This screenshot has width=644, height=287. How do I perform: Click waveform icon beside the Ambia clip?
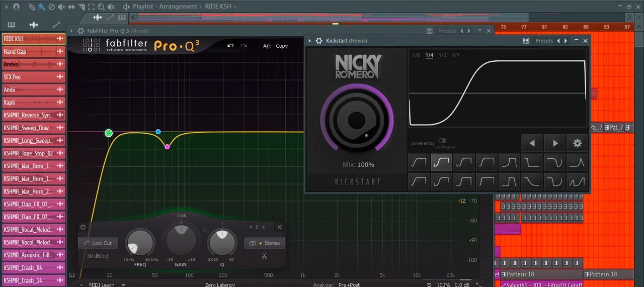(x=60, y=64)
